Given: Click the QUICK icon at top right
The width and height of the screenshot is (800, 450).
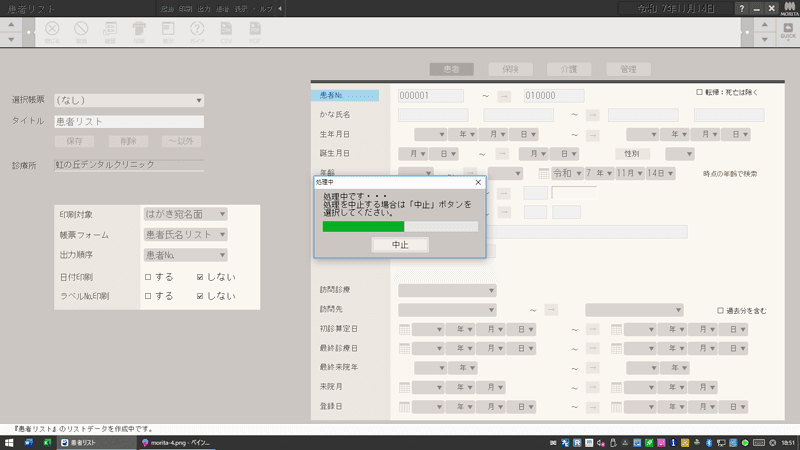Looking at the screenshot, I should pyautogui.click(x=788, y=32).
